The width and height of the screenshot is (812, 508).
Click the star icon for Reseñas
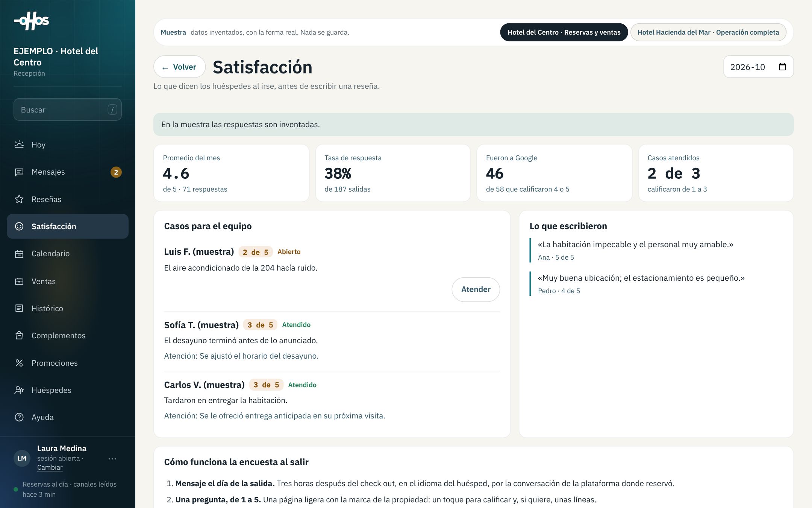click(19, 199)
